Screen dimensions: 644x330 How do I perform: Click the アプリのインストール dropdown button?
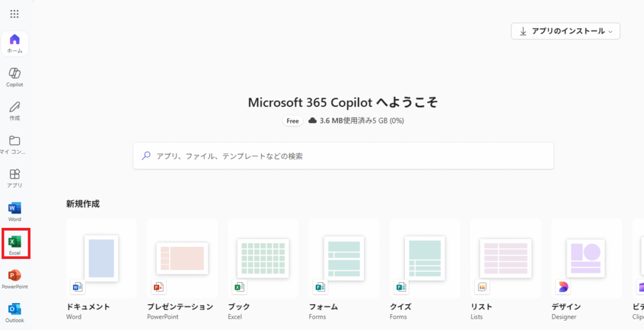coord(565,31)
